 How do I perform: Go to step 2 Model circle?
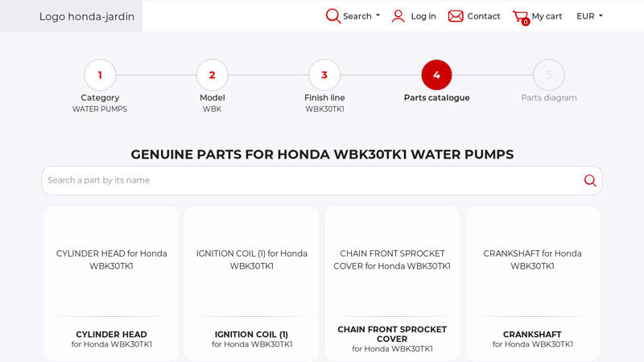(212, 75)
